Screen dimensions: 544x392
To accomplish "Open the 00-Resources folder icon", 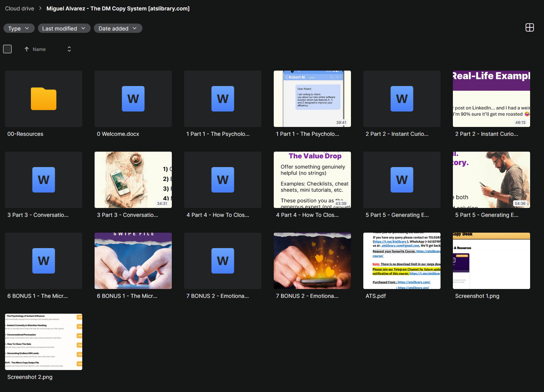I will click(x=44, y=99).
